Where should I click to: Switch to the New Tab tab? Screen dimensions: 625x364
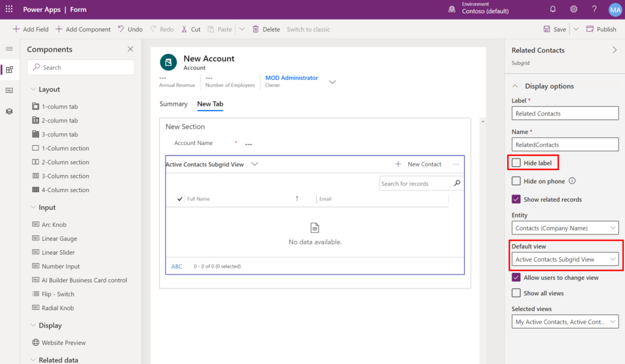pyautogui.click(x=210, y=104)
